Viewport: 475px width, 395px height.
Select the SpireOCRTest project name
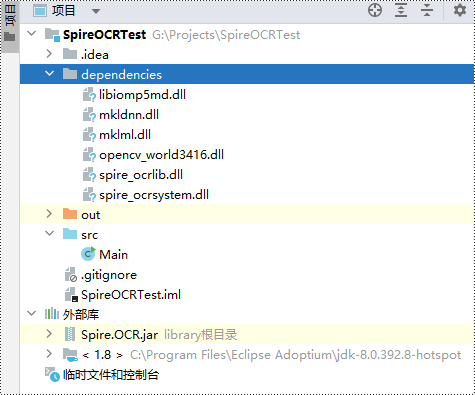point(104,35)
